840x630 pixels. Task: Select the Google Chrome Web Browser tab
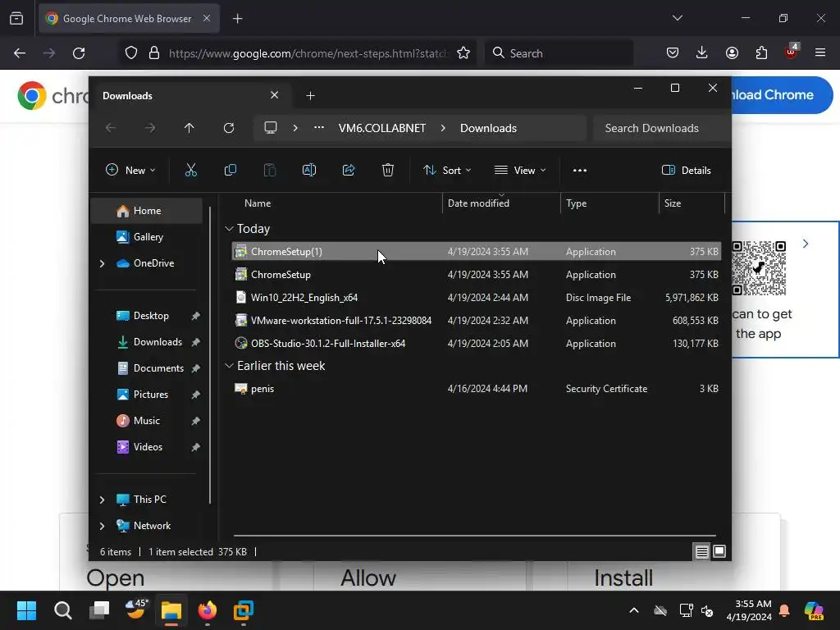coord(129,19)
